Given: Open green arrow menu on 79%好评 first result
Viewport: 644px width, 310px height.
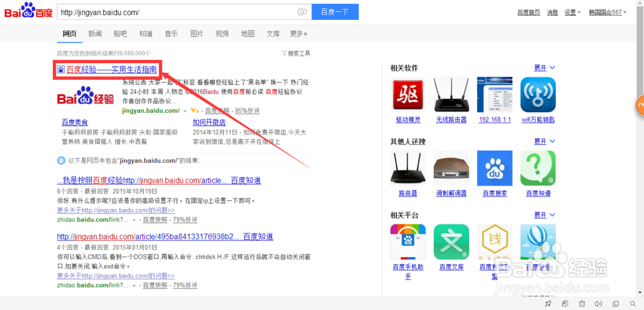Looking at the screenshot, I should click(x=134, y=220).
